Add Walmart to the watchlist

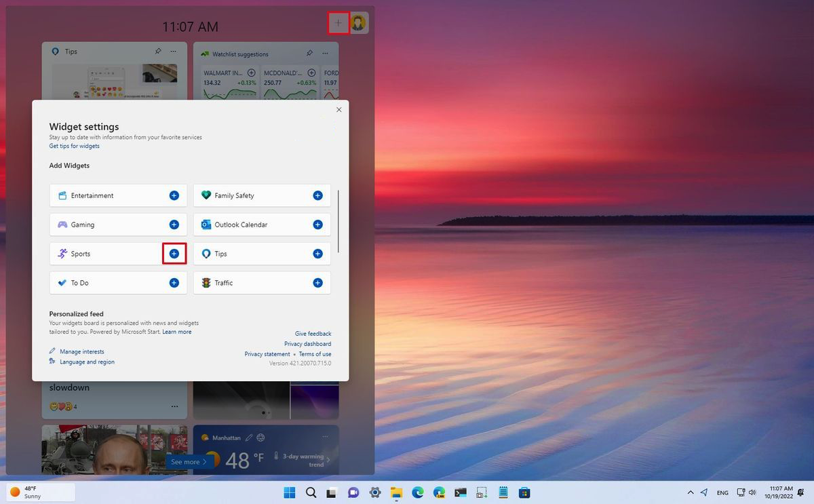pyautogui.click(x=251, y=73)
